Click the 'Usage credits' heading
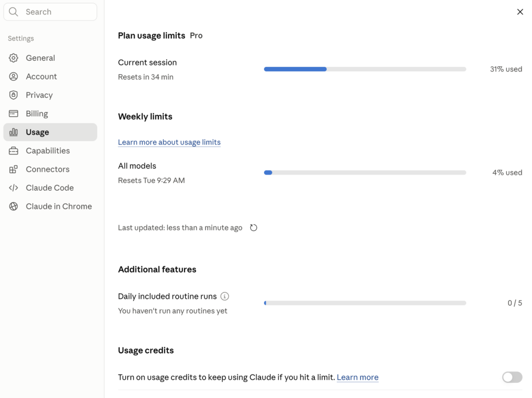This screenshot has width=532, height=398. coord(146,351)
